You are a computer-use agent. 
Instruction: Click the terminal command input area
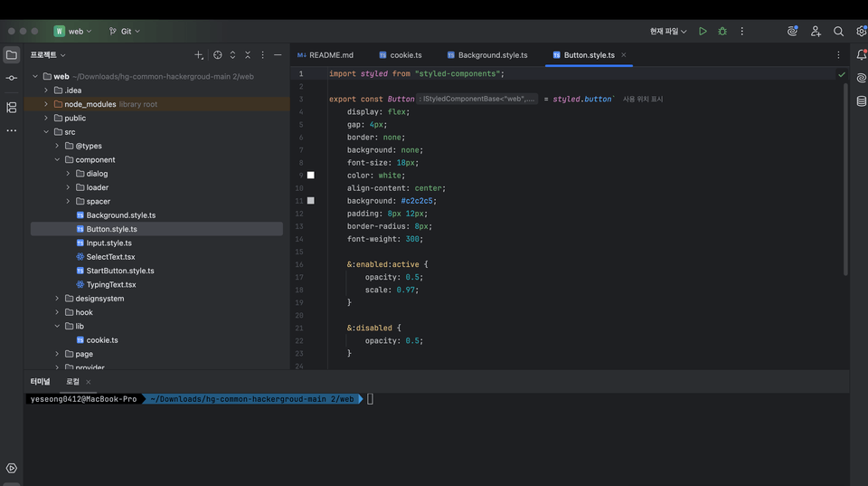[x=371, y=399]
